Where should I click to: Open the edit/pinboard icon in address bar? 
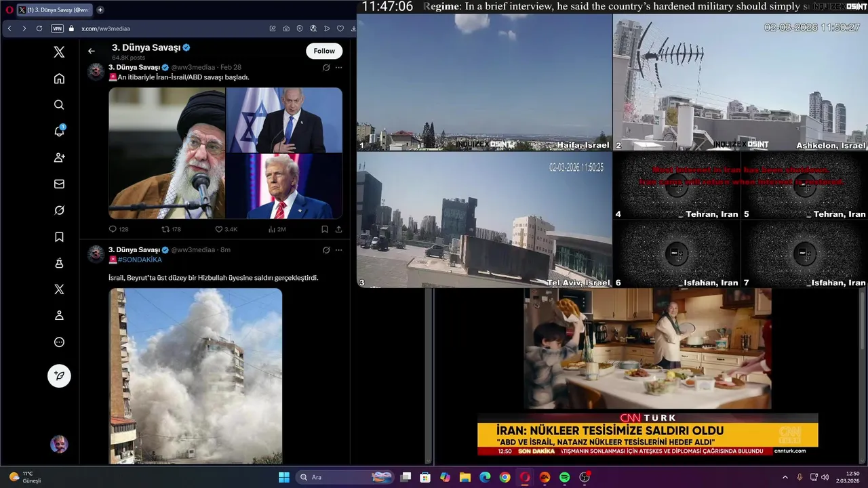(x=273, y=28)
